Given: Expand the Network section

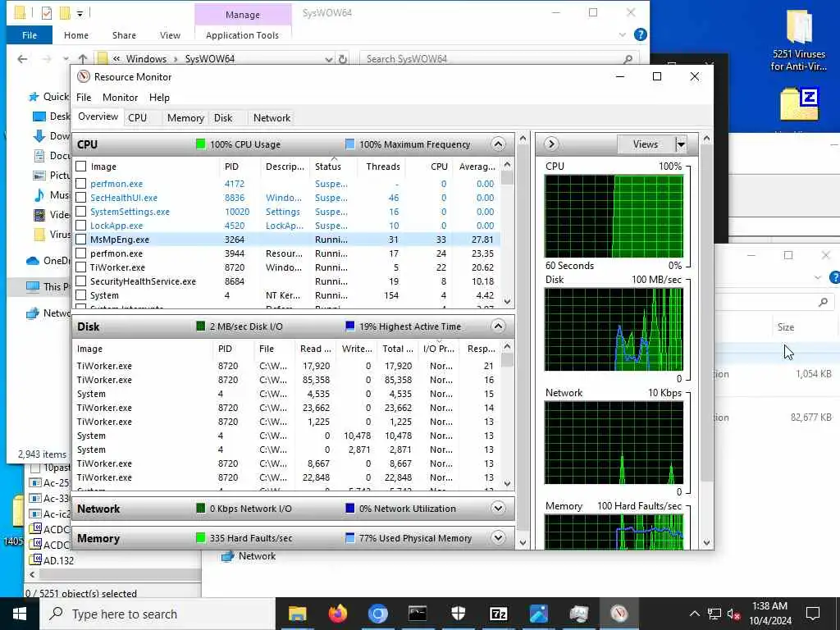Looking at the screenshot, I should [x=498, y=509].
